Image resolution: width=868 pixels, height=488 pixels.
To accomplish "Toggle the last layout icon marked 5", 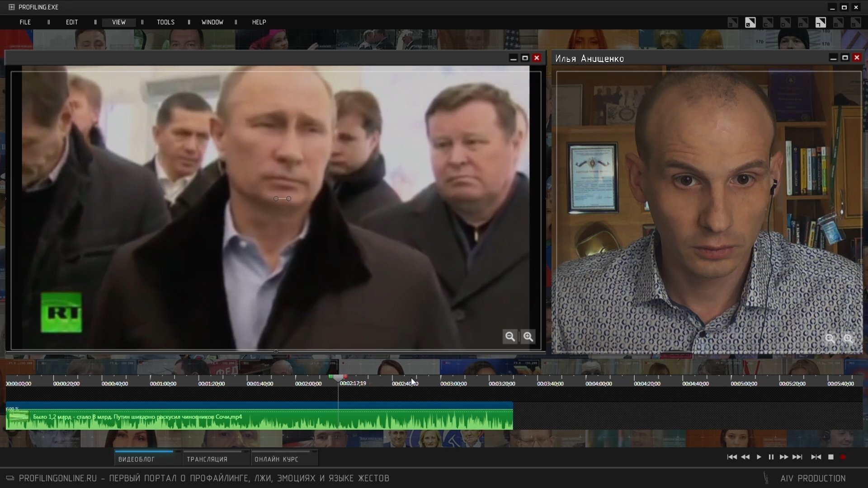I will pos(856,23).
